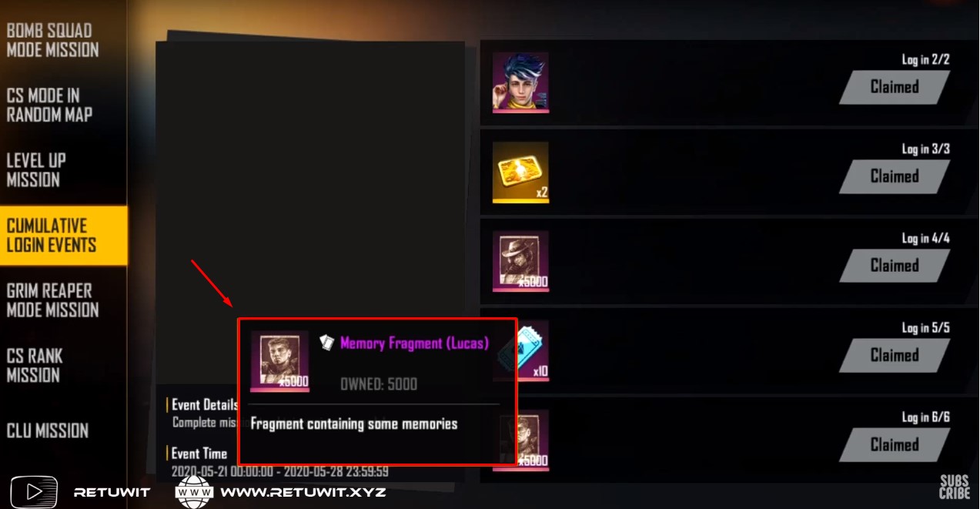The width and height of the screenshot is (980, 509).
Task: Open the www.retuwit.xyz link
Action: tap(303, 492)
